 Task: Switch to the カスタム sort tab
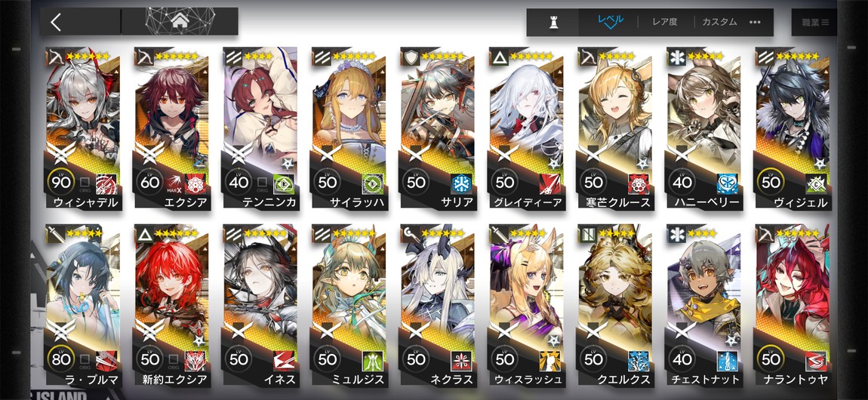[x=719, y=22]
